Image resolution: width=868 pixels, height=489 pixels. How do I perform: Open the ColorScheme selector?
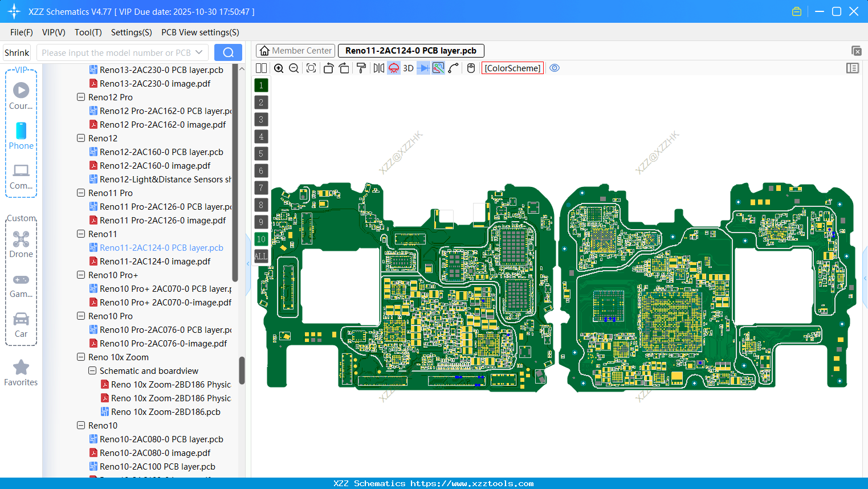[512, 68]
